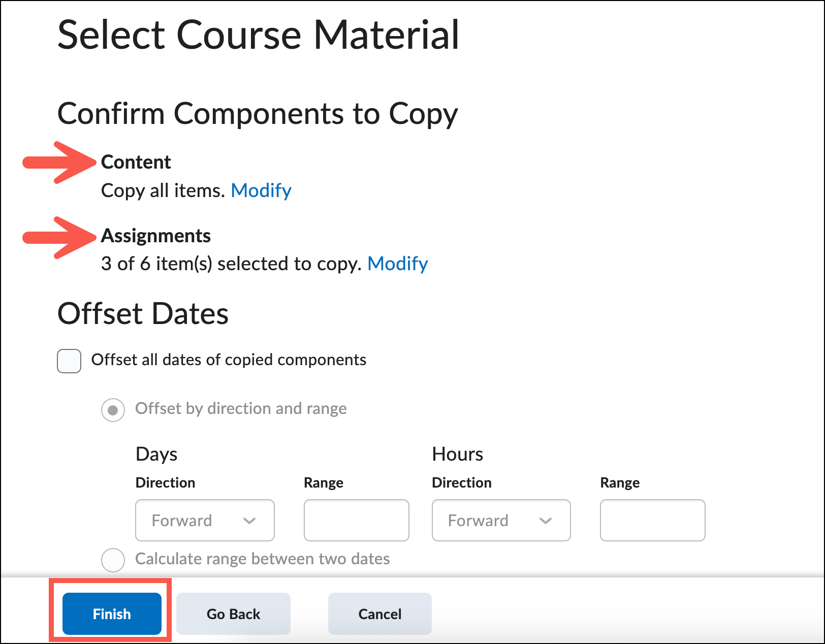Click the Assignments component heading
825x644 pixels.
pos(156,236)
